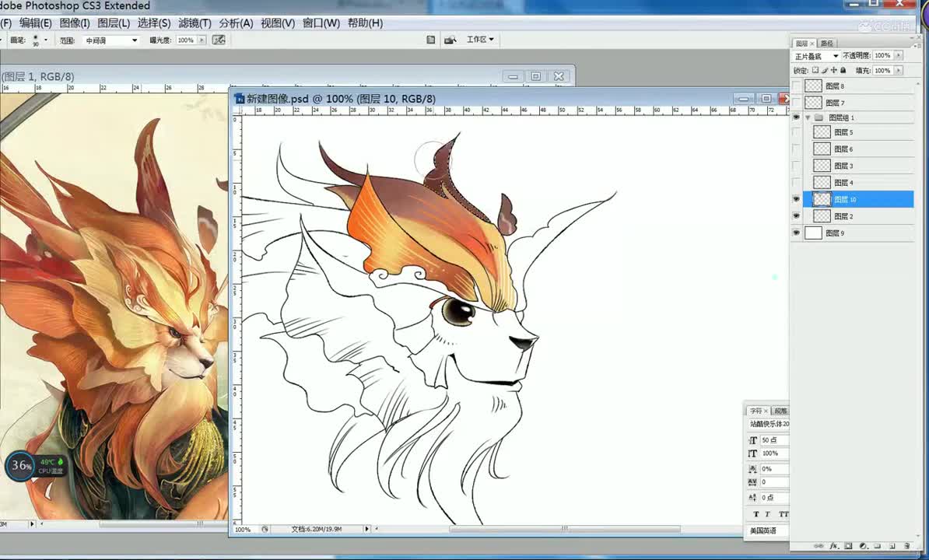
Task: Click the add layer mask icon
Action: point(848,546)
